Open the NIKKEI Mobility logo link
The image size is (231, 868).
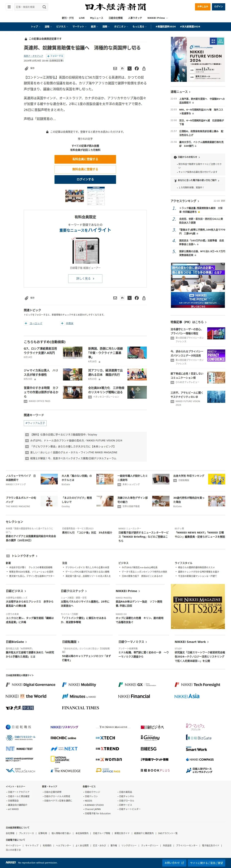tap(79, 684)
